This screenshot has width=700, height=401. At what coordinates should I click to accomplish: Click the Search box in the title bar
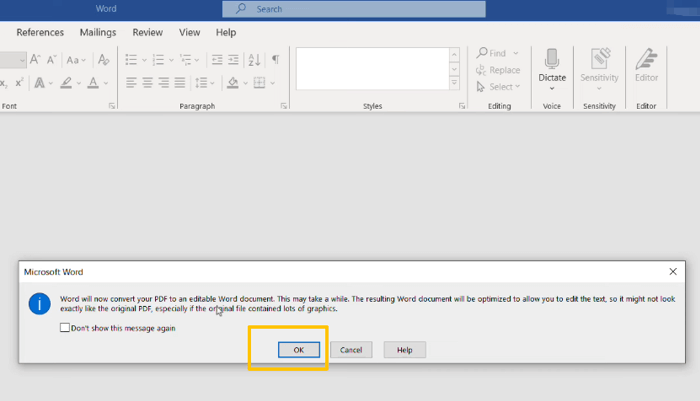[354, 9]
